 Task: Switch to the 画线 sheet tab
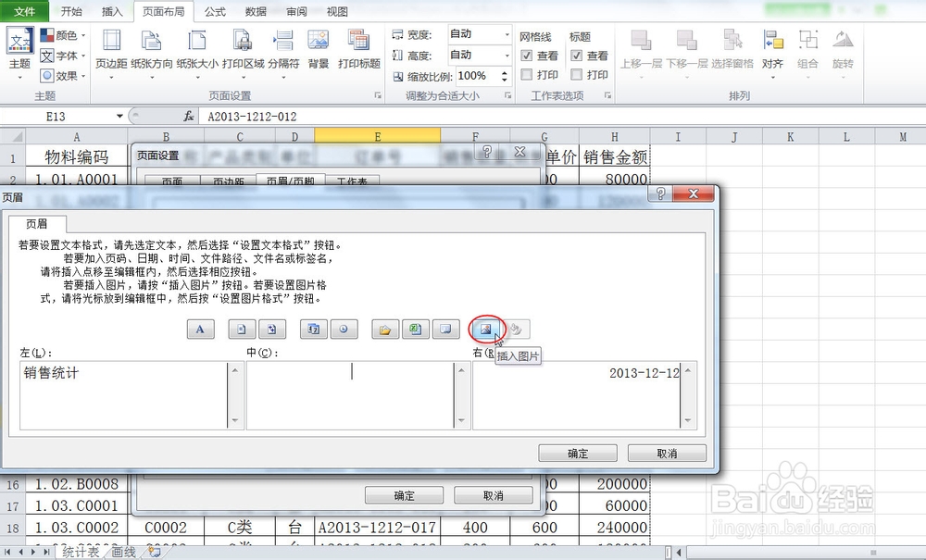click(x=123, y=553)
